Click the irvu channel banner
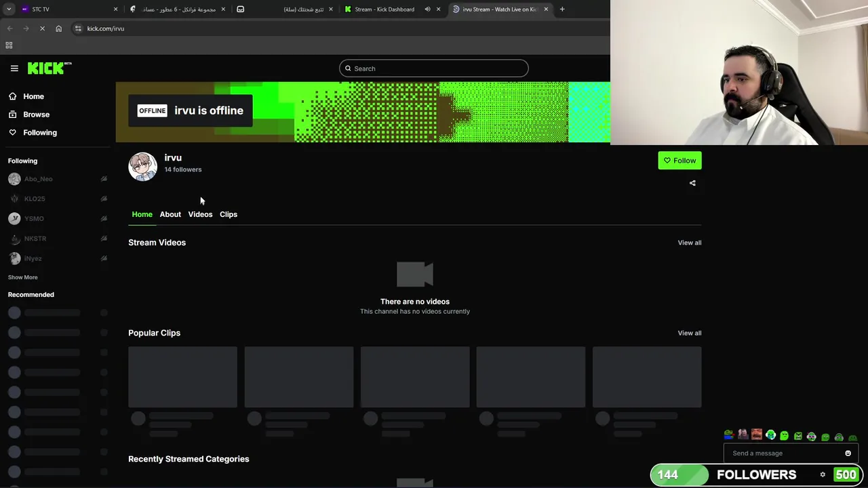 pos(363,113)
